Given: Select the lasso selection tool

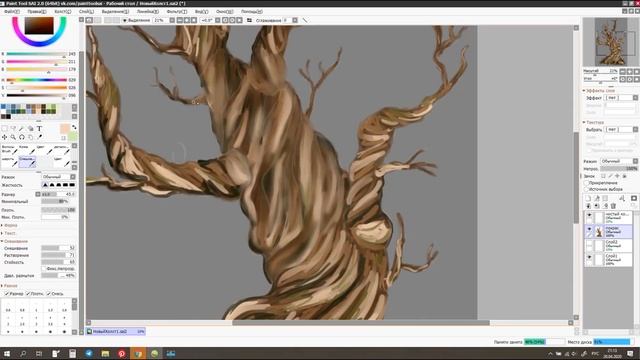Looking at the screenshot, I should point(13,129).
